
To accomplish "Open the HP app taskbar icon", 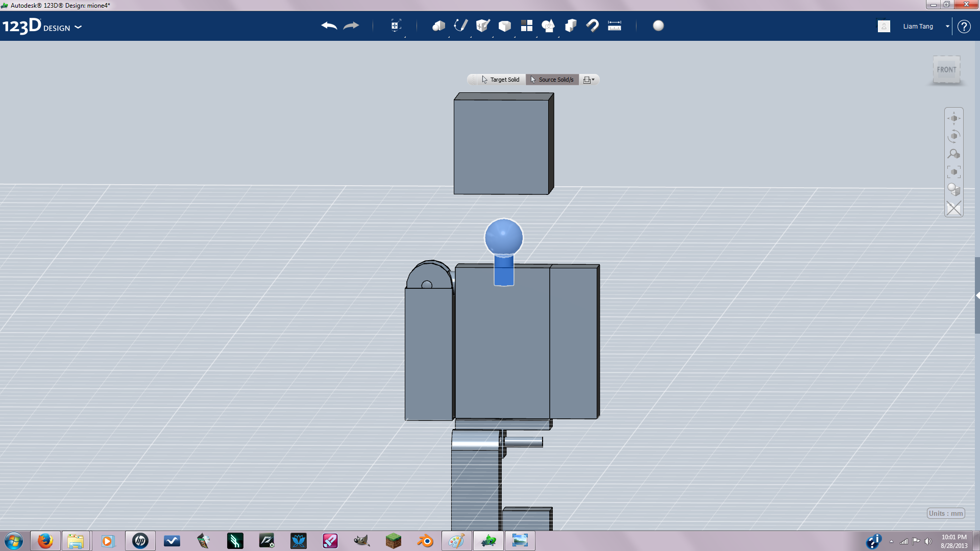I will click(140, 541).
